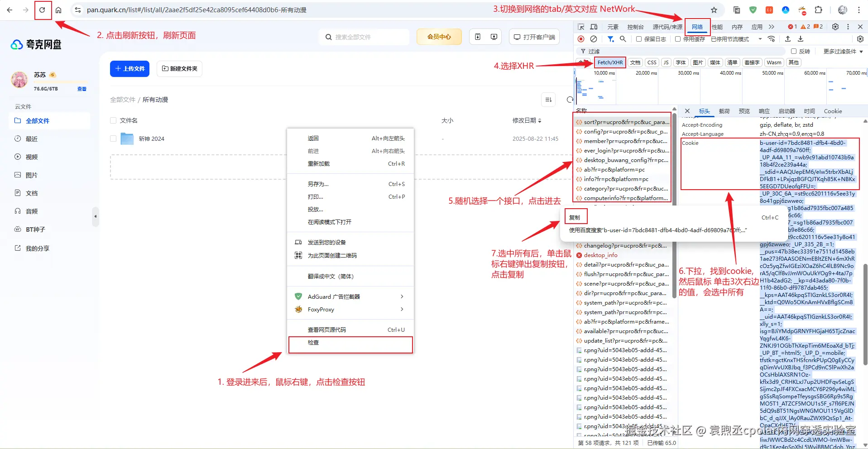The width and height of the screenshot is (868, 449).
Task: Open the browser extensions puzzle icon
Action: (818, 10)
